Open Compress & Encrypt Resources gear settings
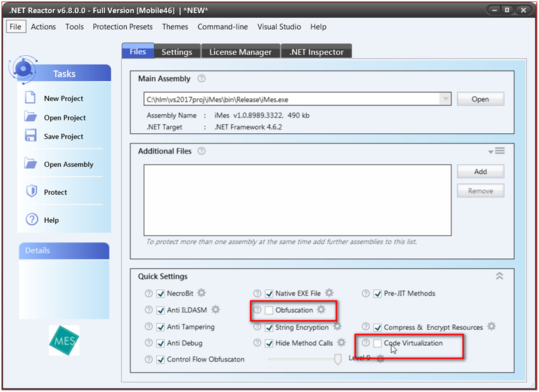 (491, 326)
